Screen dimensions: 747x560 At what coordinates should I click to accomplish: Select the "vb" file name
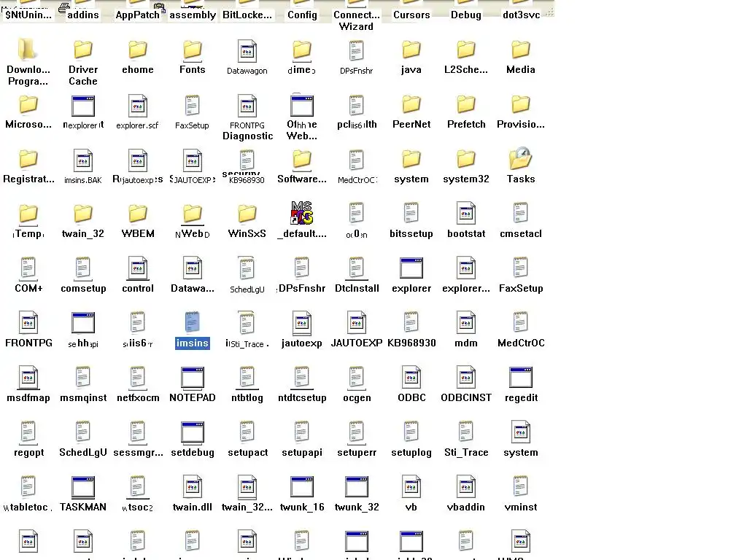tap(411, 507)
